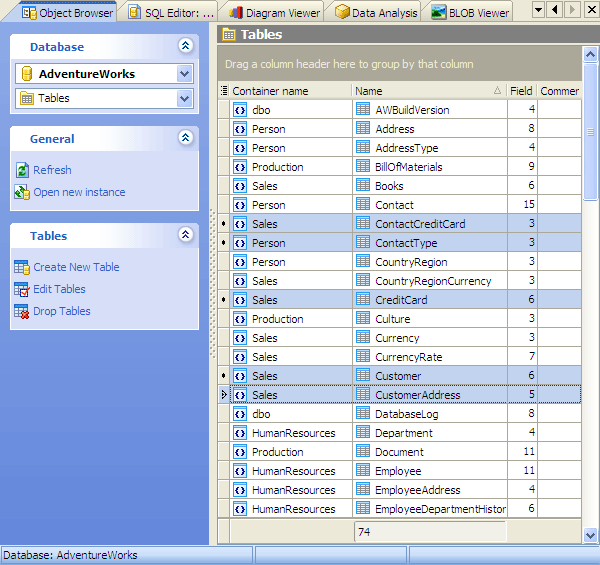The image size is (600, 565).
Task: Click the table icon next to Address
Action: pos(363,129)
